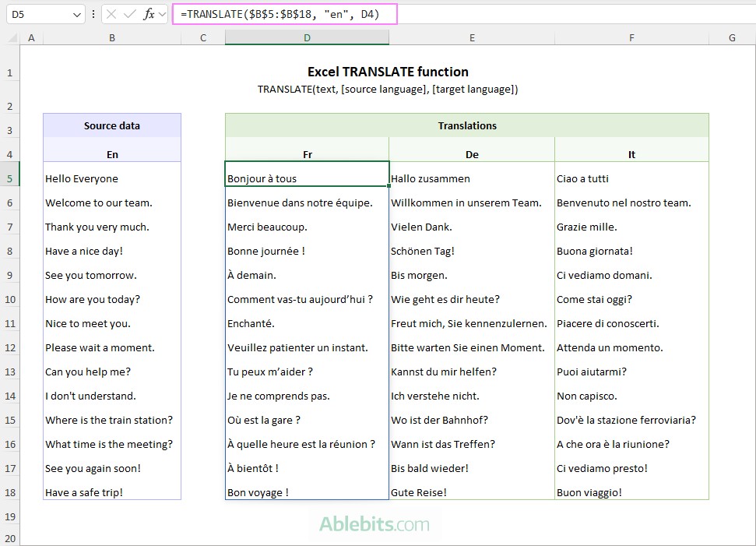Screen dimensions: 756x546
Task: Select cell 'Puoi aiutarmi?'
Action: click(x=631, y=367)
